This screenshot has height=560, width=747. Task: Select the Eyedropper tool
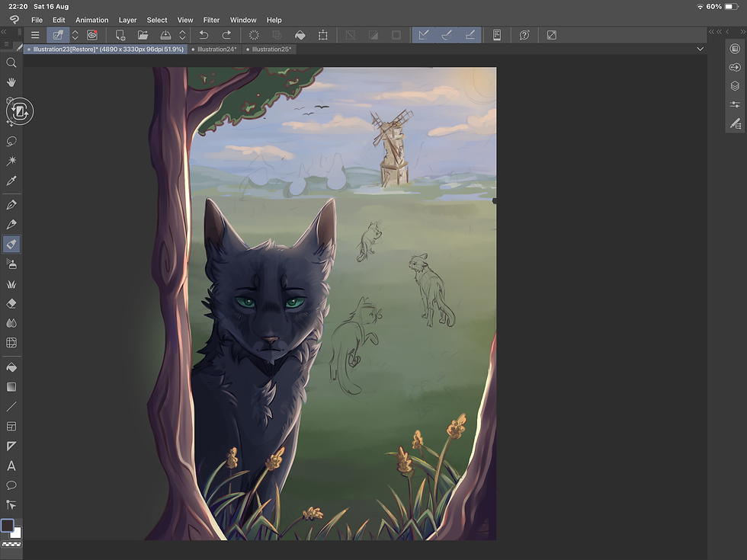(x=11, y=181)
